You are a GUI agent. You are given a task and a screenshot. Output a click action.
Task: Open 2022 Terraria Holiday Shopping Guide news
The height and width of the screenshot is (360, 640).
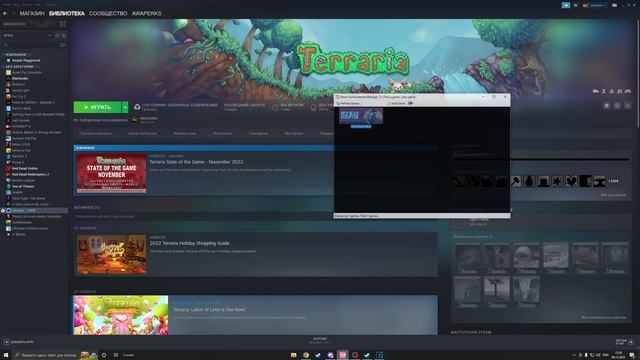189,243
